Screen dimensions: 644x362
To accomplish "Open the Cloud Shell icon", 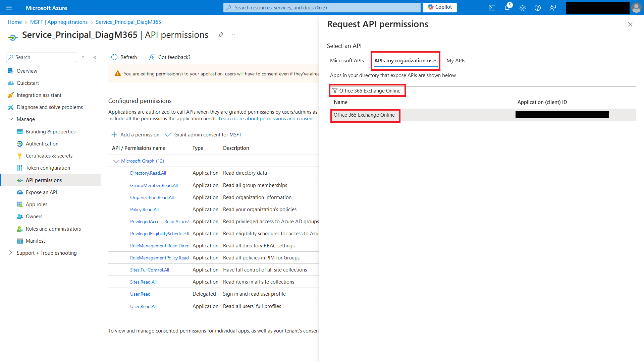I will click(492, 8).
